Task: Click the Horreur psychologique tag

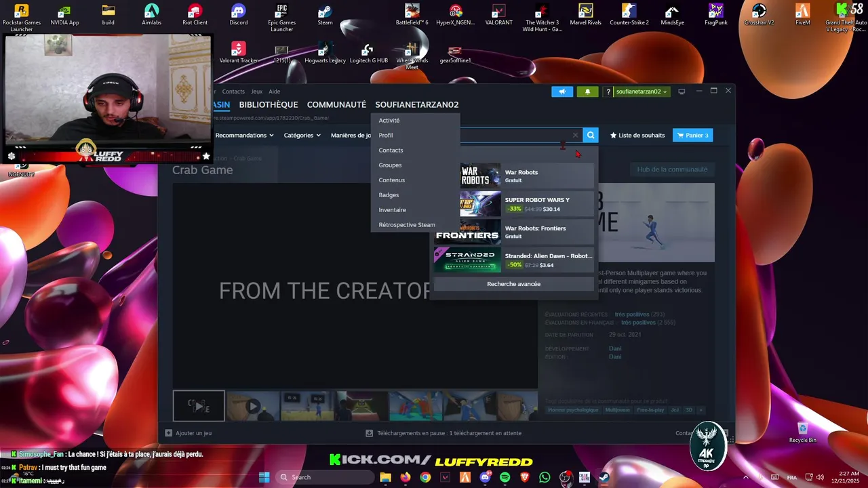Action: click(574, 410)
